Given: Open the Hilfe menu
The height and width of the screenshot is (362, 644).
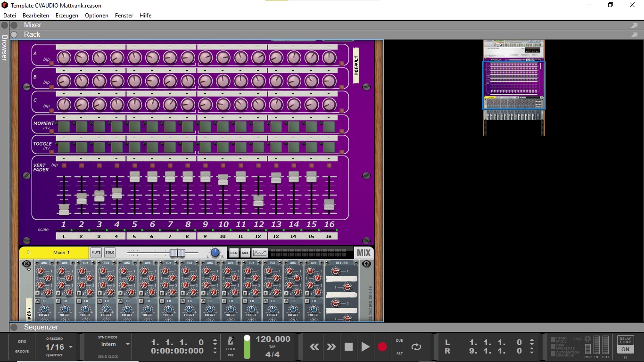Looking at the screenshot, I should (x=146, y=16).
